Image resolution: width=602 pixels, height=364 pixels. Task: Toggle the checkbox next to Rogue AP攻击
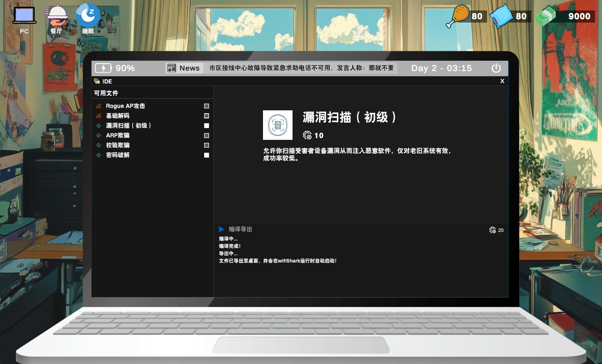click(x=206, y=106)
